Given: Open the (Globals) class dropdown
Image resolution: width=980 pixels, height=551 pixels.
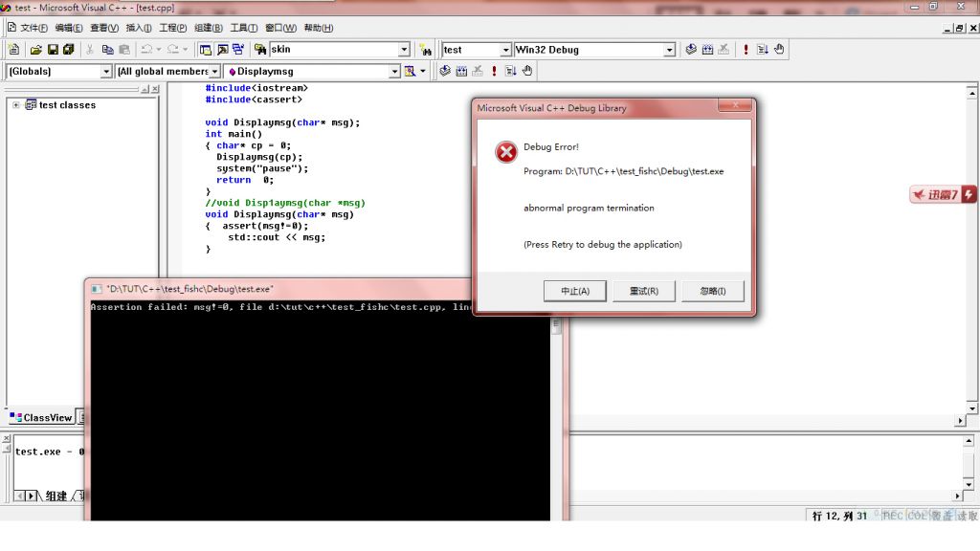Looking at the screenshot, I should pos(106,72).
